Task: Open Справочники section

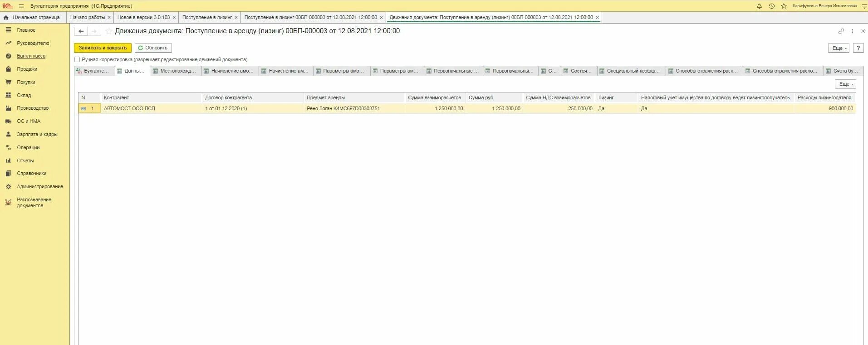Action: 31,173
